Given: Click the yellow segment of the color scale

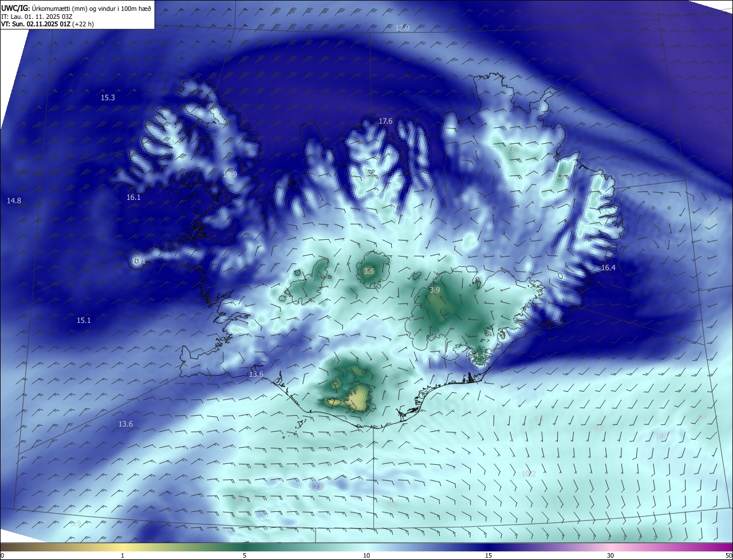Looking at the screenshot, I should pyautogui.click(x=123, y=547).
